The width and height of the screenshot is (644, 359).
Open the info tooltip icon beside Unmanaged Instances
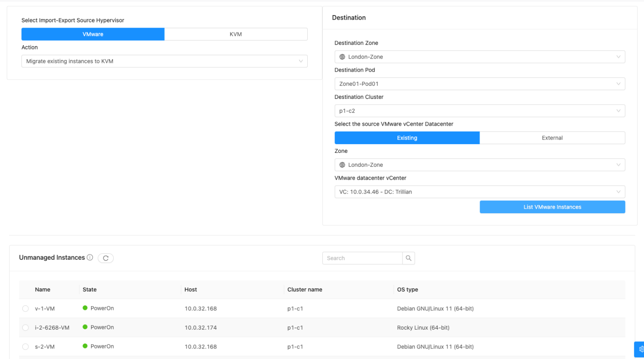click(91, 258)
